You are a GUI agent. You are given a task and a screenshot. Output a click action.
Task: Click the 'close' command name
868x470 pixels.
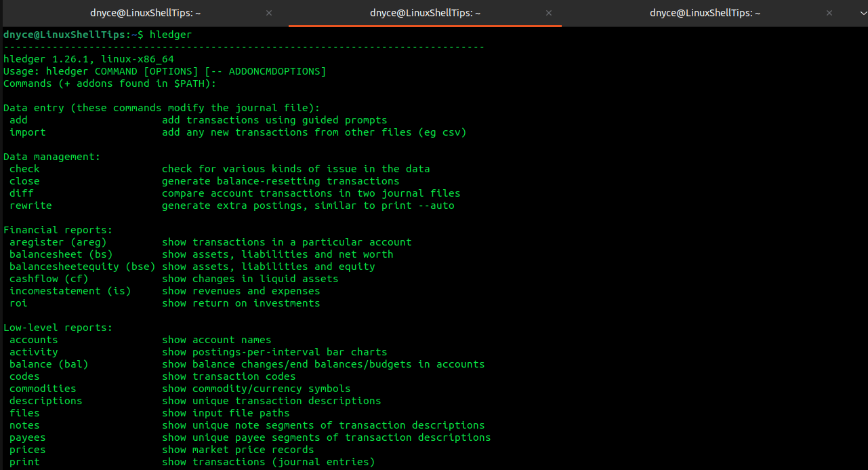24,181
